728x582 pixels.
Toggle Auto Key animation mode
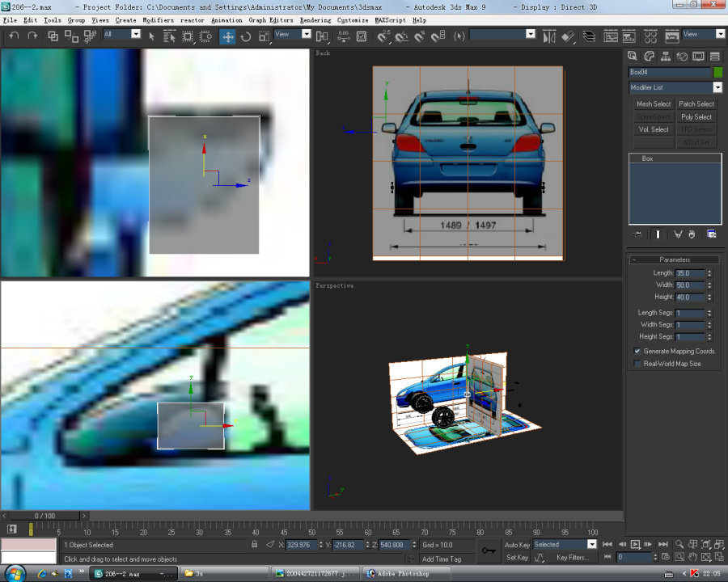click(x=517, y=544)
